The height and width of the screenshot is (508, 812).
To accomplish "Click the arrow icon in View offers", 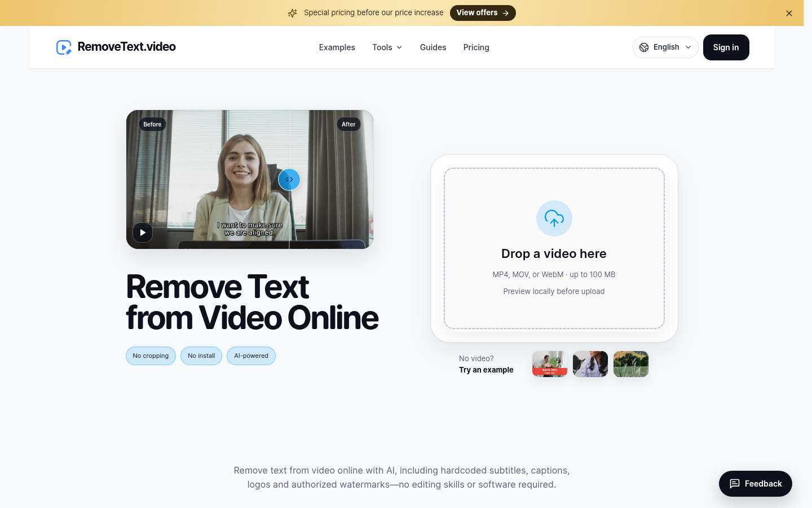I will point(505,13).
